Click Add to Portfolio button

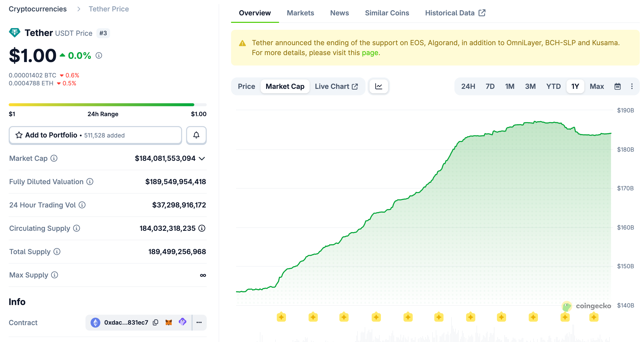95,135
